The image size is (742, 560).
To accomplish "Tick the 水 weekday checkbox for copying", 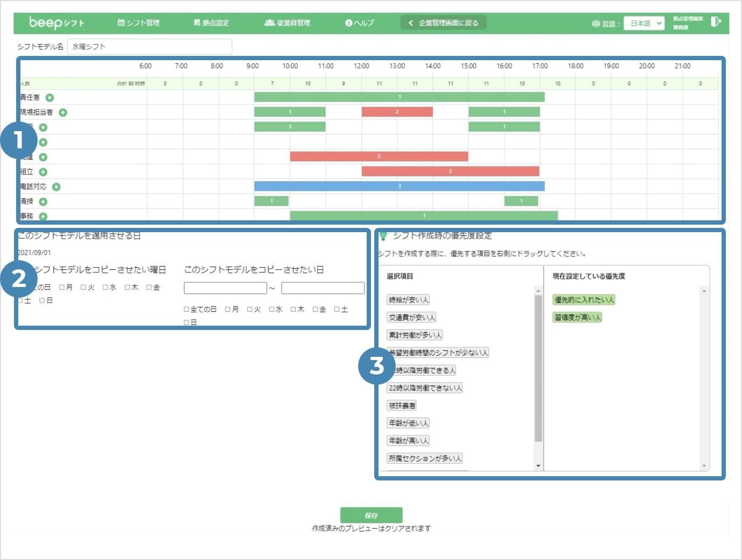I will pos(105,287).
